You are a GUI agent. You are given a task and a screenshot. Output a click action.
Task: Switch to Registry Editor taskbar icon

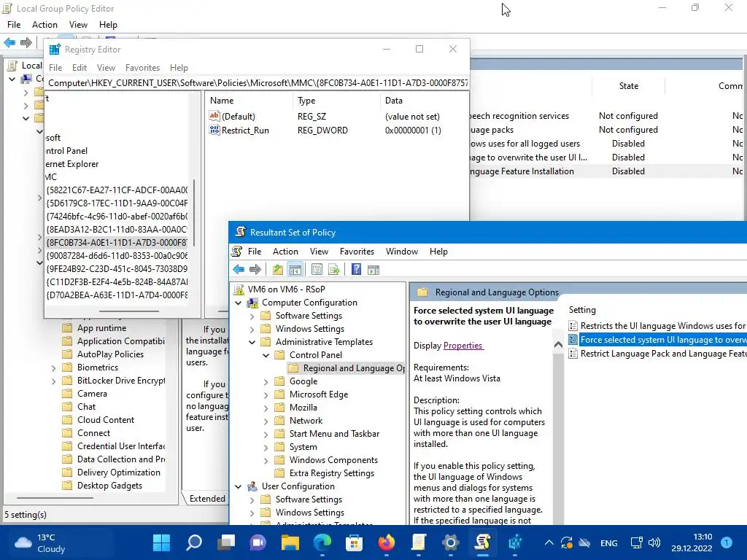(515, 542)
